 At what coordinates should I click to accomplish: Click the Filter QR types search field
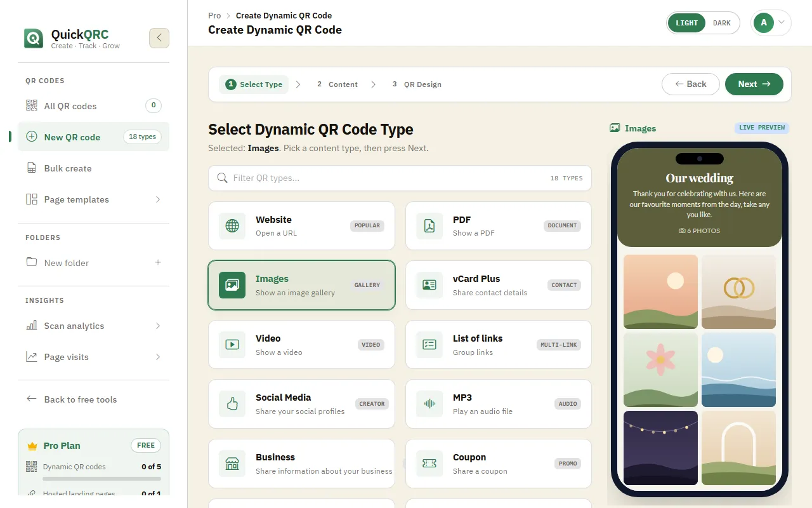click(x=400, y=178)
